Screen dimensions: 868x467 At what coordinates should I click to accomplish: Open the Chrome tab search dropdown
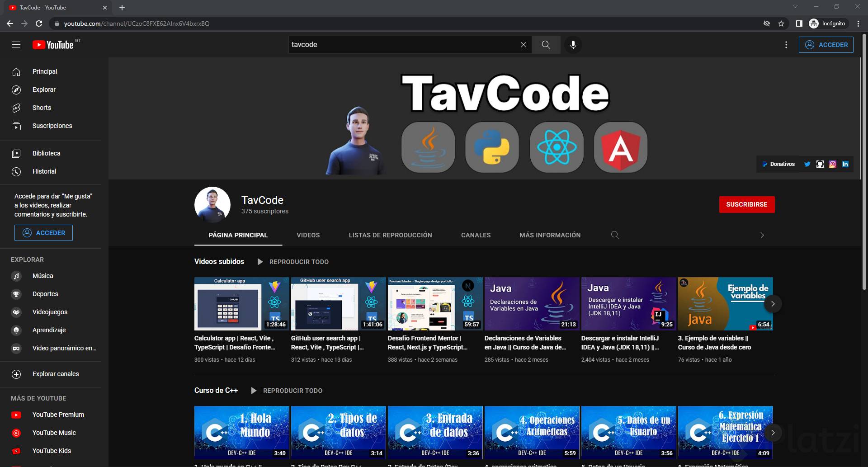pos(795,7)
